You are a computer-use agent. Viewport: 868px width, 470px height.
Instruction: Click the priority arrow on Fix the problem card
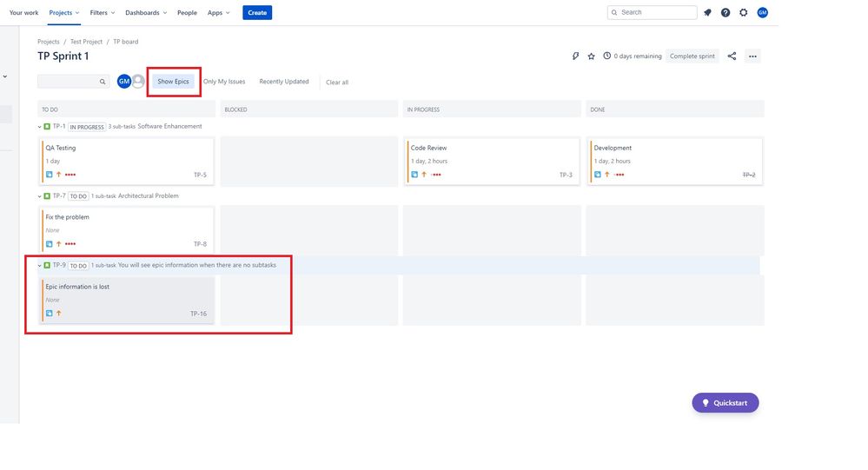tap(59, 243)
